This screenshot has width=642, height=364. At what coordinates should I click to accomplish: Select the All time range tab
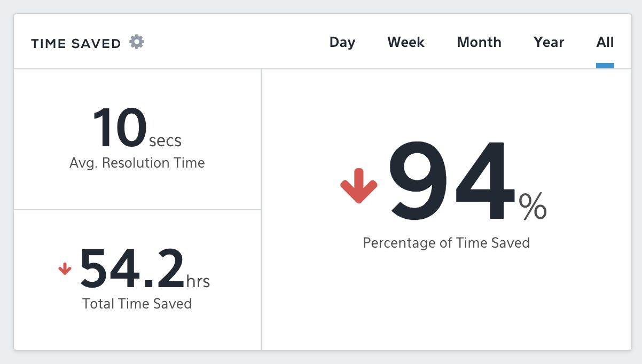(x=605, y=42)
